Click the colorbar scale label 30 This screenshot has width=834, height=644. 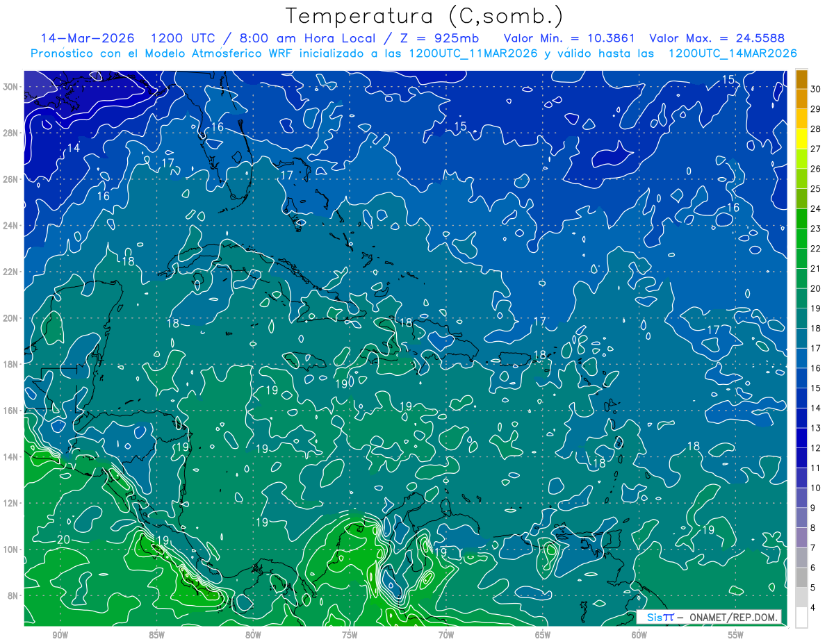coord(816,89)
